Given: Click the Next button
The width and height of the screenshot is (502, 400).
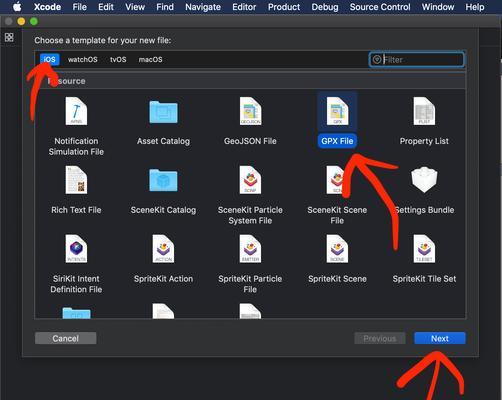Looking at the screenshot, I should click(440, 338).
